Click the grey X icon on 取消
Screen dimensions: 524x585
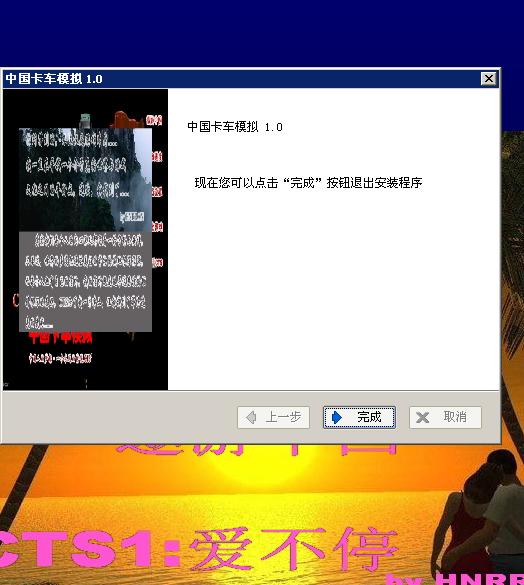422,417
